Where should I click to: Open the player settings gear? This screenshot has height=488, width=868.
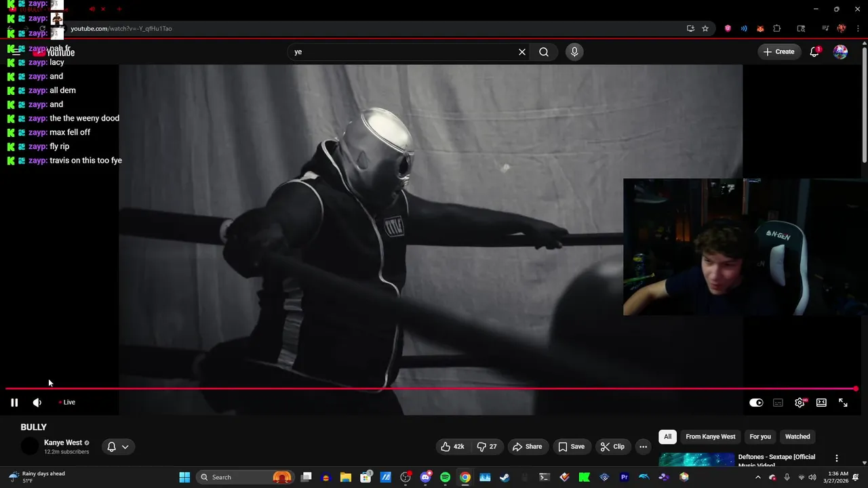tap(800, 403)
